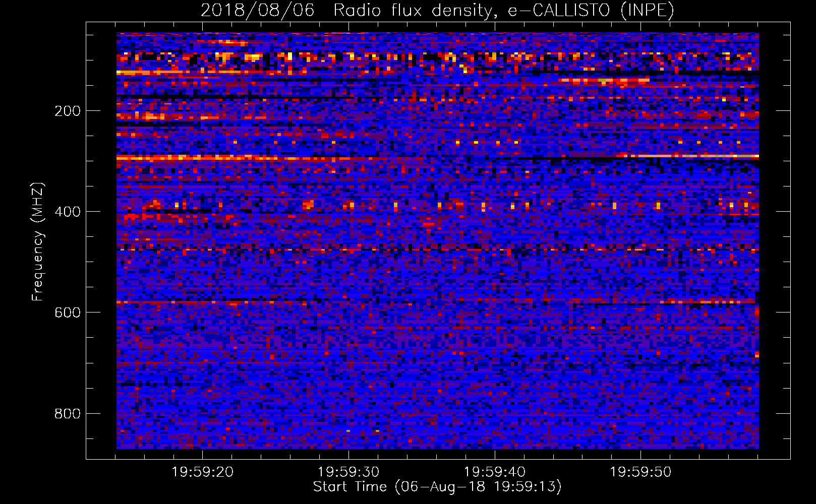Viewport: 816px width, 504px height.
Task: Click the plot title "2018/08/06 Radio flux density, e-CALLISTO (INPE)"
Action: tap(437, 10)
